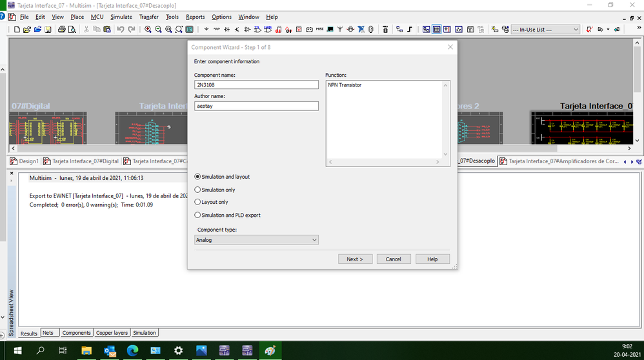Click the Next > button

pos(356,259)
